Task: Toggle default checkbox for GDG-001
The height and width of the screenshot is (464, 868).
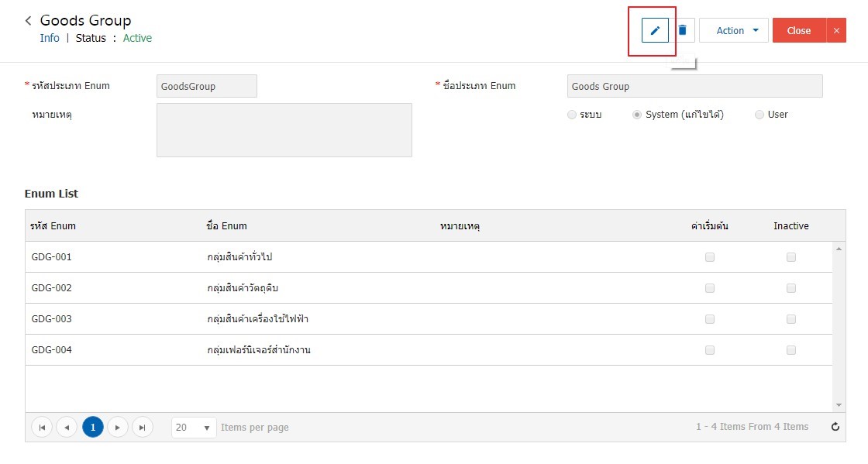Action: coord(710,257)
